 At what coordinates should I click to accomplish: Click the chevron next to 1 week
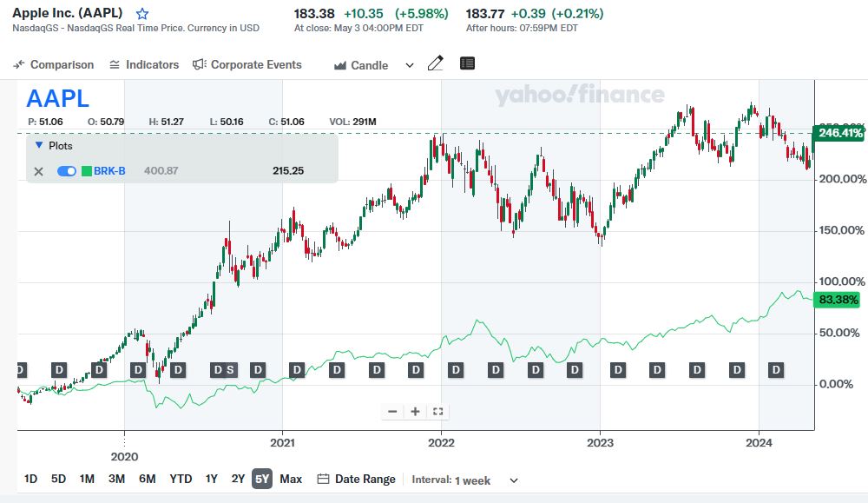coord(514,480)
